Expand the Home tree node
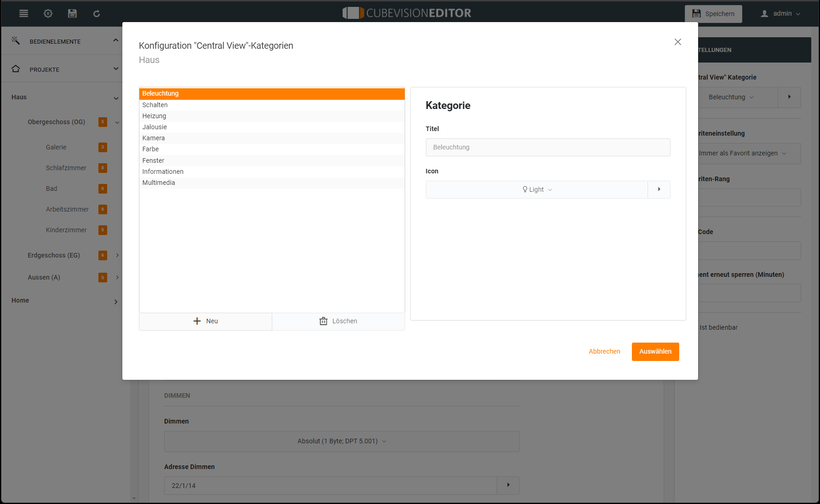The height and width of the screenshot is (504, 820). [x=116, y=302]
